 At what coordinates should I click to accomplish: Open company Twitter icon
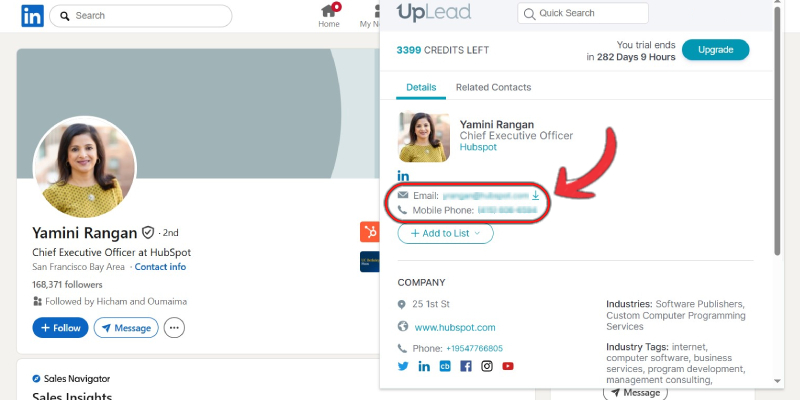tap(403, 366)
